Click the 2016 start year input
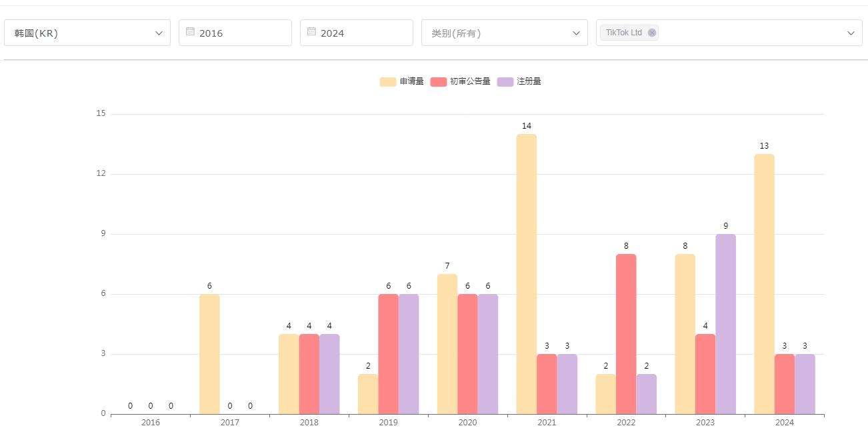 click(240, 33)
